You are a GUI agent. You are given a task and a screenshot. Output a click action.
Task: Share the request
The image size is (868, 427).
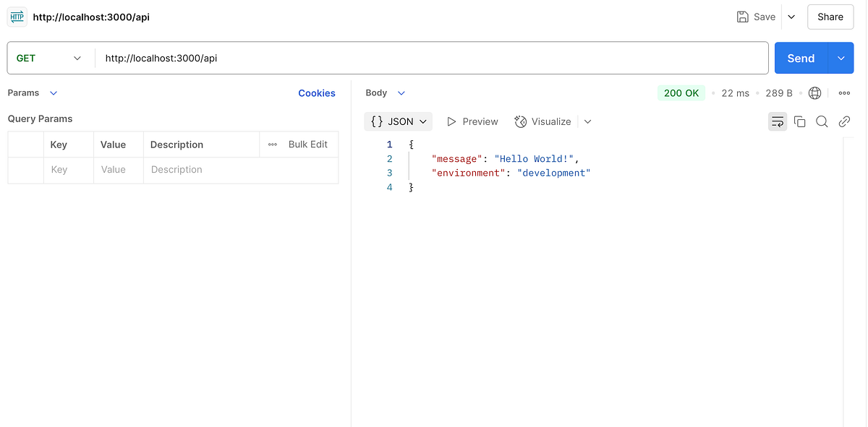coord(830,17)
